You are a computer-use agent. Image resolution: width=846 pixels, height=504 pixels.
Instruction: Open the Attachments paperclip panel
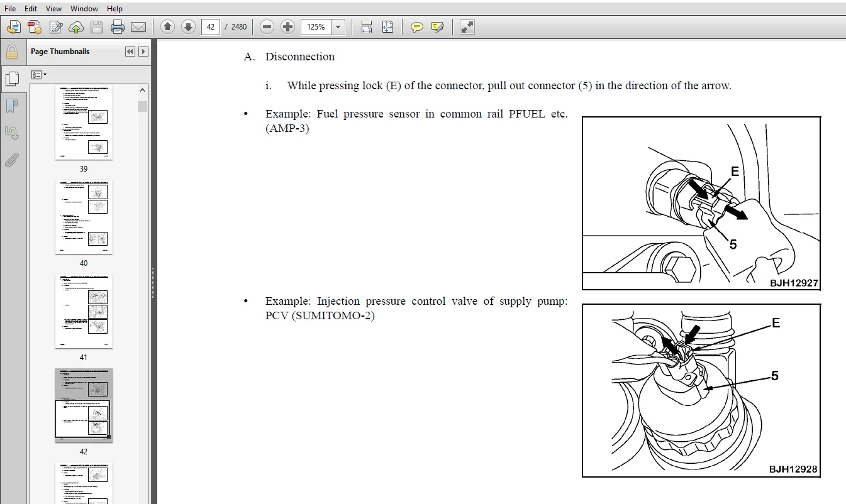coord(12,160)
